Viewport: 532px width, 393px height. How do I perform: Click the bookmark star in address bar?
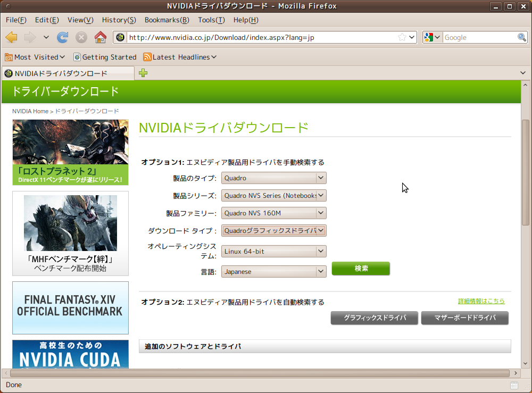click(403, 37)
